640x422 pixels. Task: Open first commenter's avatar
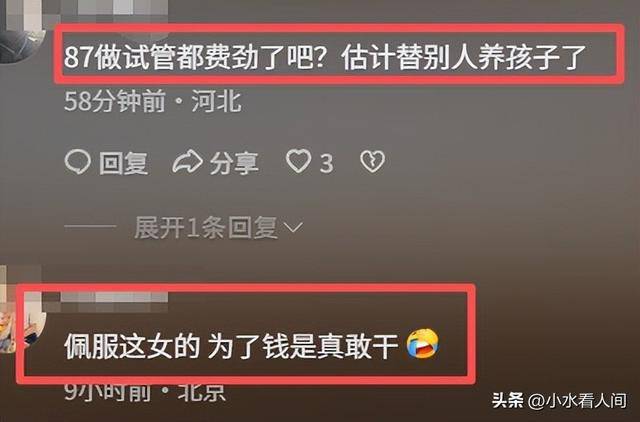point(16,38)
